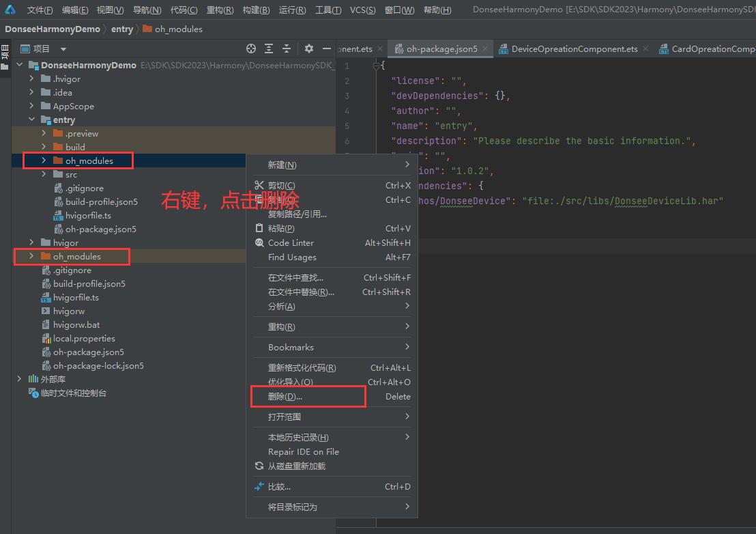Expand the external libraries node
Image resolution: width=756 pixels, height=534 pixels.
click(x=19, y=379)
